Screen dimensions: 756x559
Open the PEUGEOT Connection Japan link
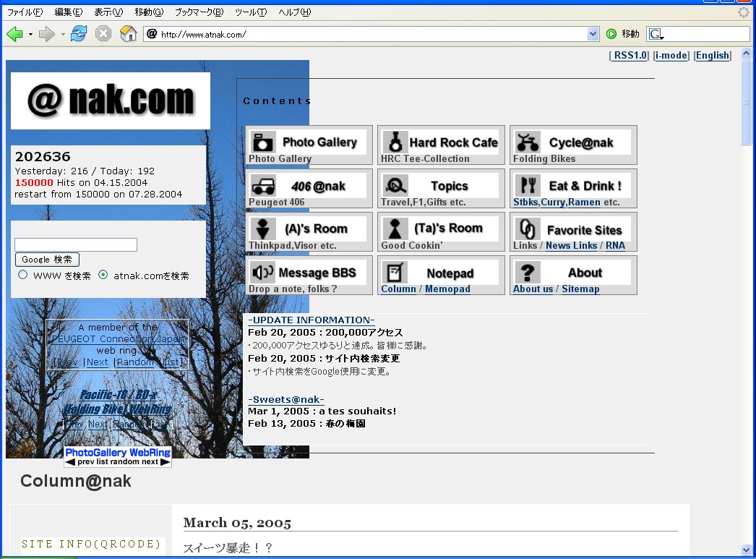point(118,339)
